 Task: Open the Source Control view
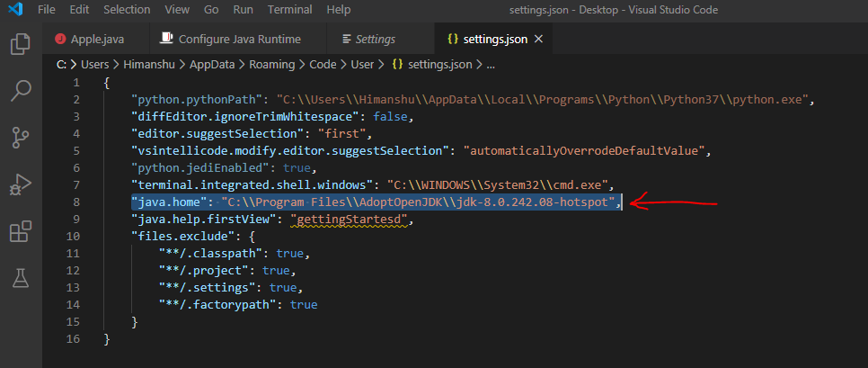[x=21, y=138]
